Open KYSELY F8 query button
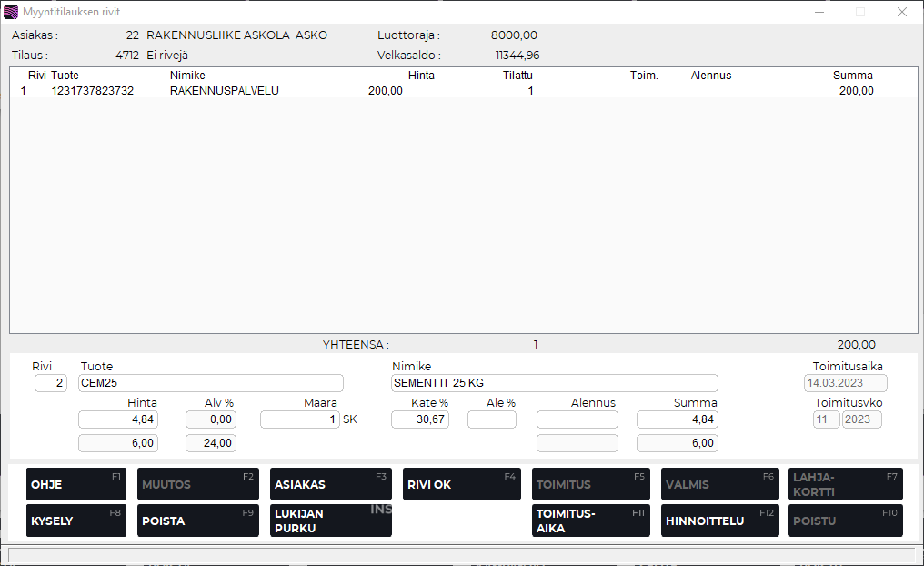Screen dimensions: 924x566 (x=75, y=521)
